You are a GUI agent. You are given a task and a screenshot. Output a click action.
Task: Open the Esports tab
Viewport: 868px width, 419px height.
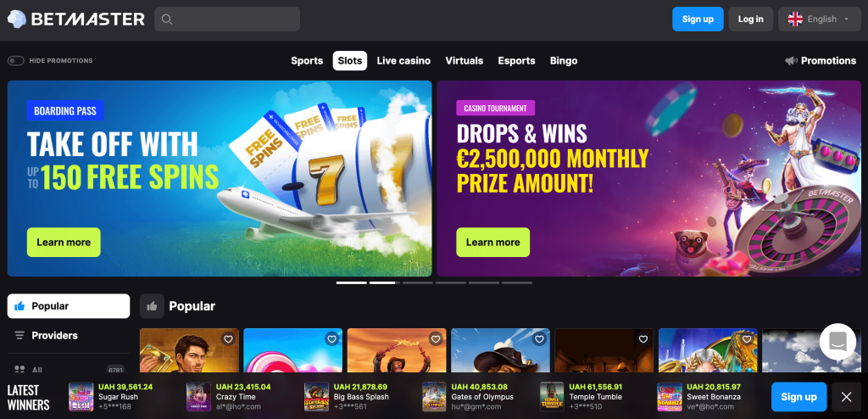[x=516, y=61]
